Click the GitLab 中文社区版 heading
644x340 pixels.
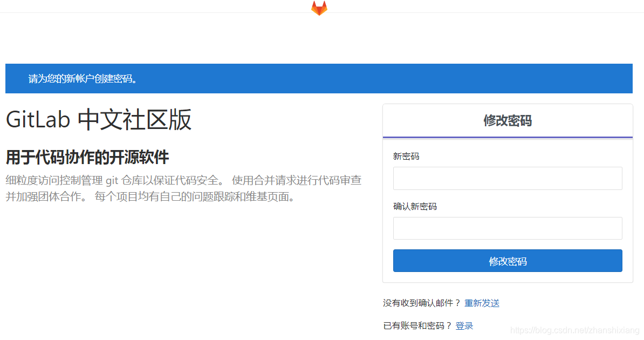99,120
